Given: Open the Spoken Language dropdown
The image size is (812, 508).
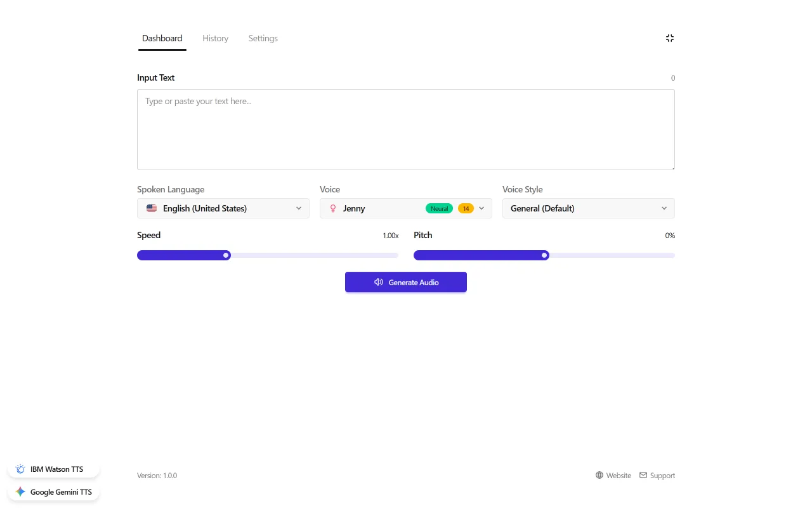Looking at the screenshot, I should [223, 208].
